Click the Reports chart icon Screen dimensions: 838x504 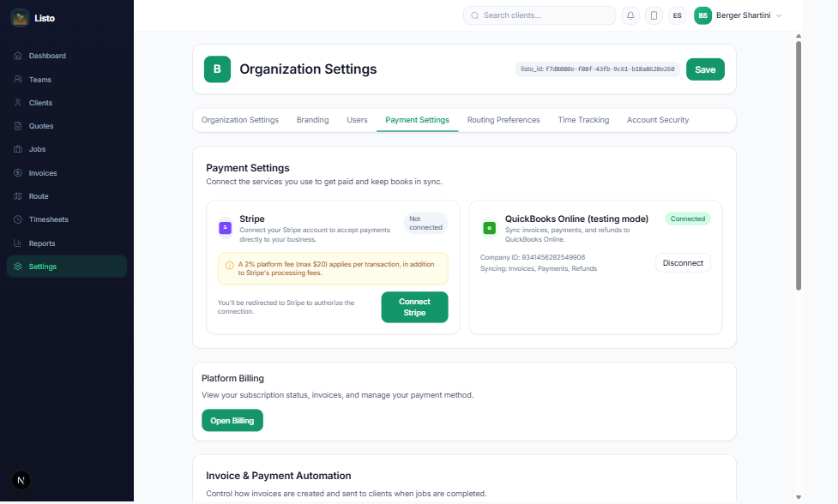click(x=18, y=243)
